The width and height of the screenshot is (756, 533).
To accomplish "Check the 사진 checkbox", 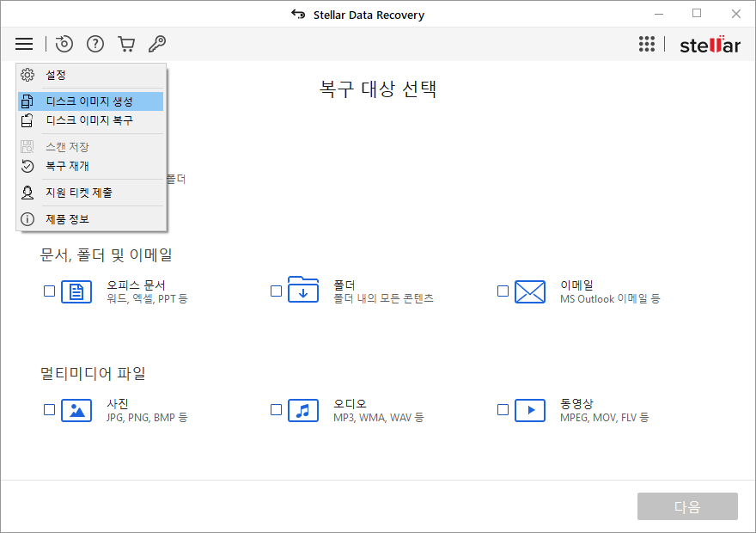I will tap(49, 409).
